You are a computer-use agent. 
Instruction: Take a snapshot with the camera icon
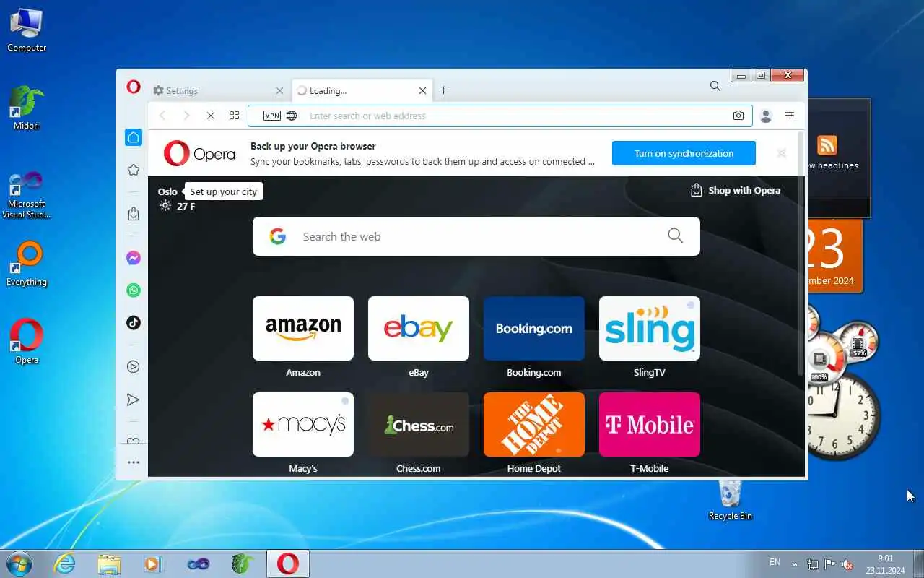tap(738, 116)
